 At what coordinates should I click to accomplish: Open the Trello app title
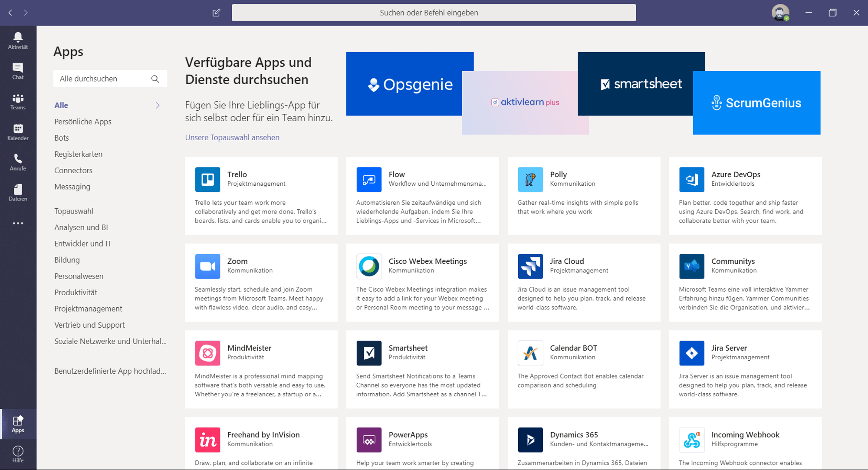point(237,174)
